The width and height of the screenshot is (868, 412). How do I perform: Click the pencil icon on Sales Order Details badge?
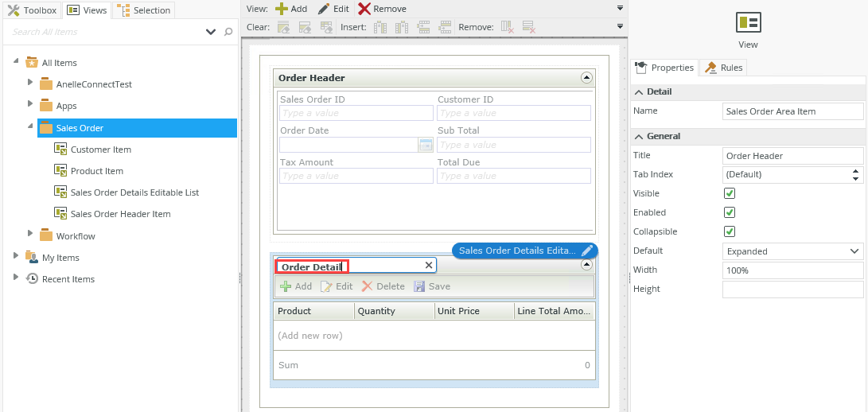point(587,251)
